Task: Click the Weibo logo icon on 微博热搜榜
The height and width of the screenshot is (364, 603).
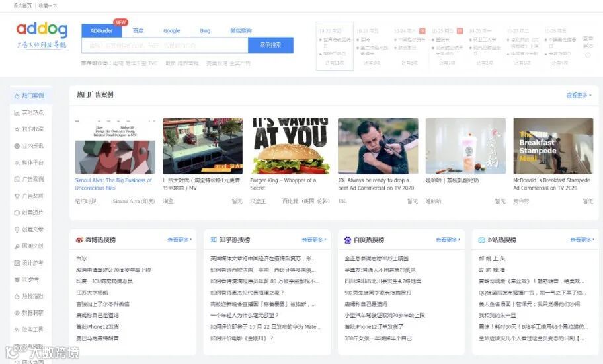Action: click(x=79, y=240)
